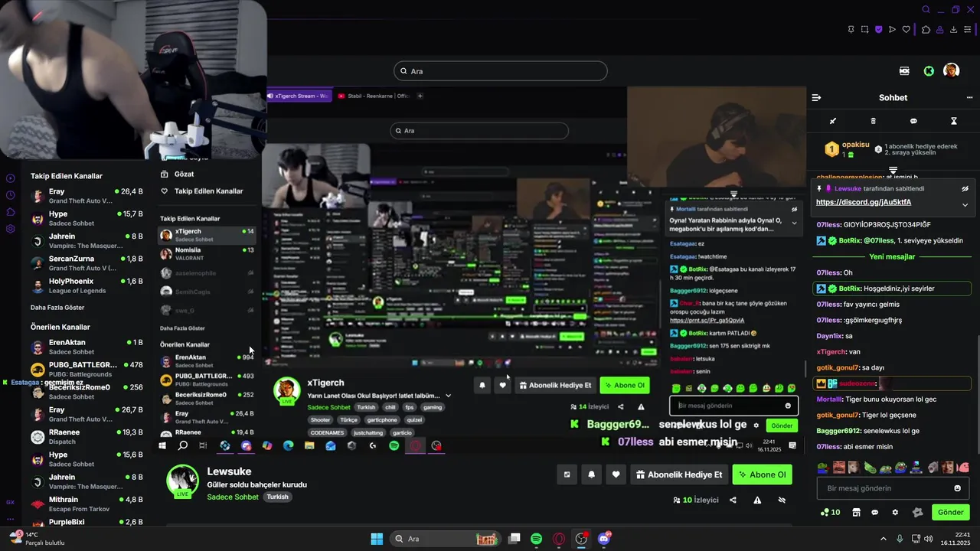980x551 pixels.
Task: Open Spotify from Windows taskbar
Action: click(x=536, y=539)
